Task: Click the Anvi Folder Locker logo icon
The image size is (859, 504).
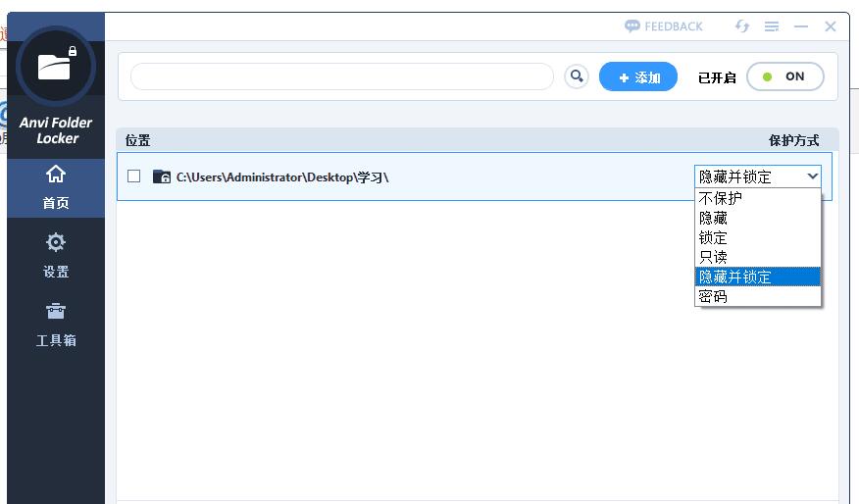Action: 55,67
